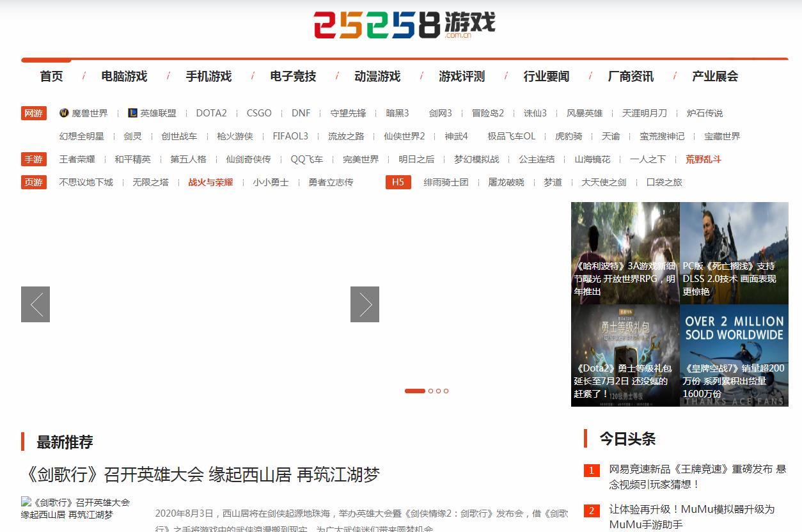
Task: Open the 流放之路 link
Action: click(346, 136)
